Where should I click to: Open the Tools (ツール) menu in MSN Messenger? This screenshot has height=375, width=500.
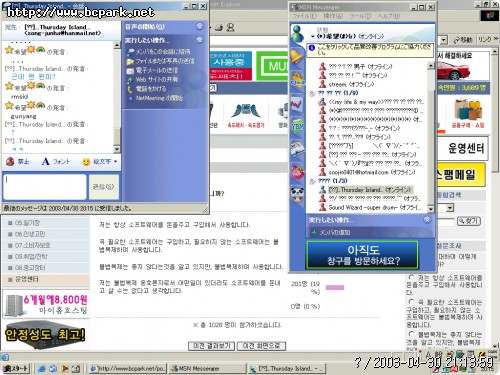click(x=360, y=16)
